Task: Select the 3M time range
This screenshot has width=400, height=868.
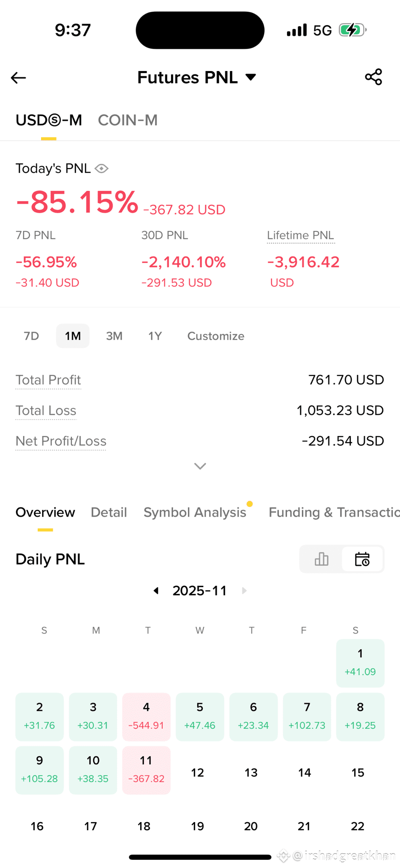Action: (x=114, y=336)
